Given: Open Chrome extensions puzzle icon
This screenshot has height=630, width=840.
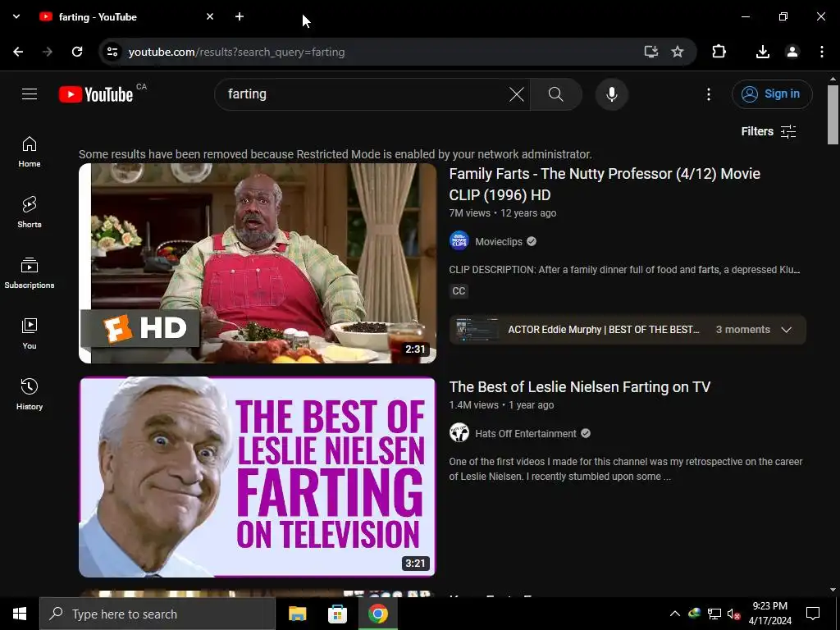Looking at the screenshot, I should (719, 52).
